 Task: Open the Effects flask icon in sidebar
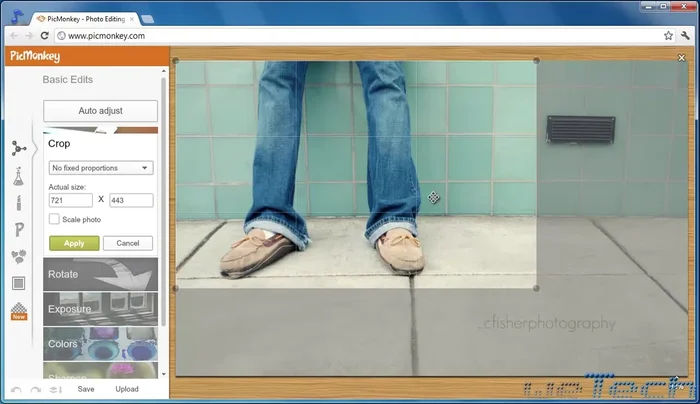pos(18,176)
